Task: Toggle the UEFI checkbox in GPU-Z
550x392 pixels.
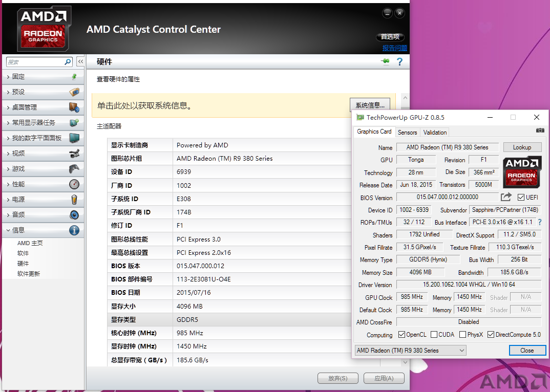Action: (520, 198)
